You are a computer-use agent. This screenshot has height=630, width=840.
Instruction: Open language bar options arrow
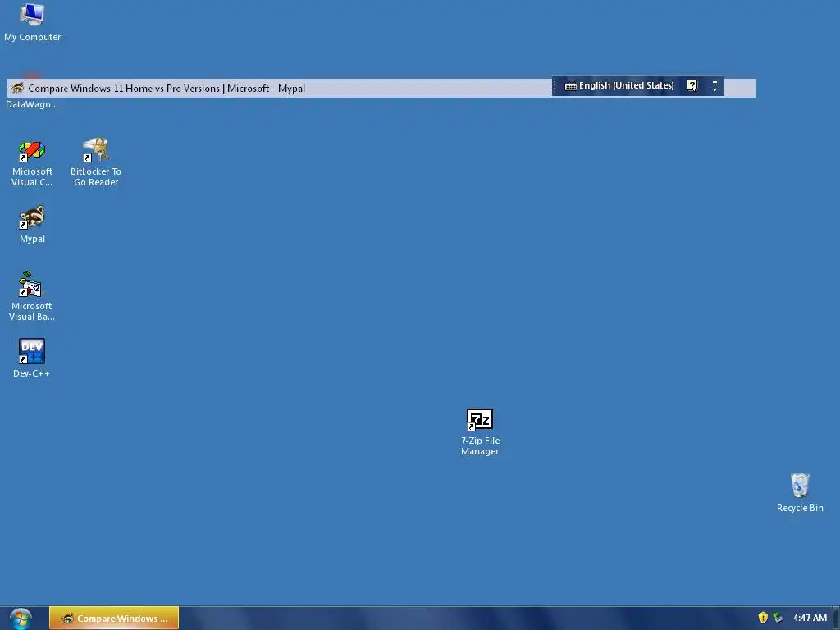coord(714,90)
